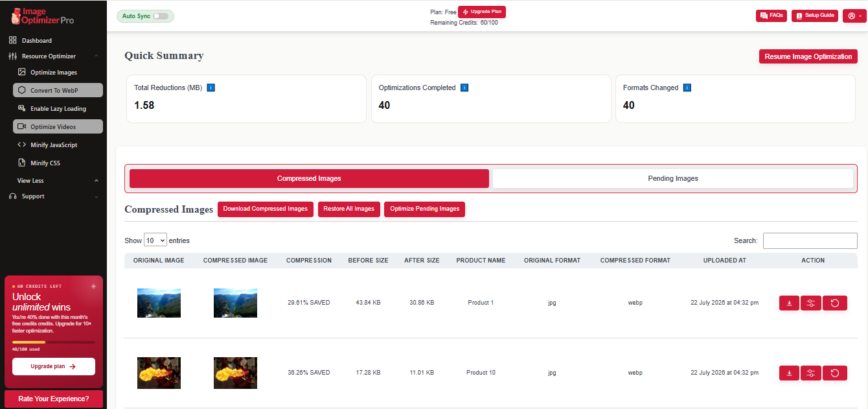Click the credits usage progress bar
The width and height of the screenshot is (868, 409).
tap(54, 342)
